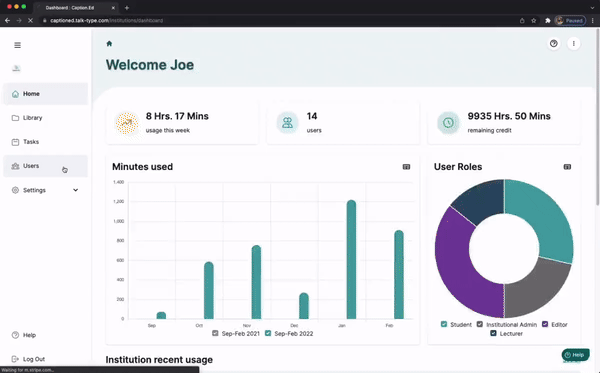This screenshot has height=373, width=600.
Task: Click the usage this week trend icon
Action: pos(127,123)
